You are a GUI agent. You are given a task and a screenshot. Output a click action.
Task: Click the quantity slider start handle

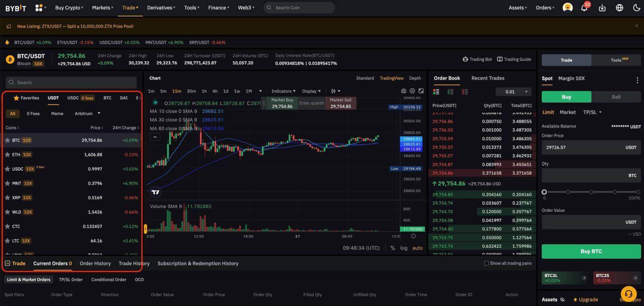point(544,192)
